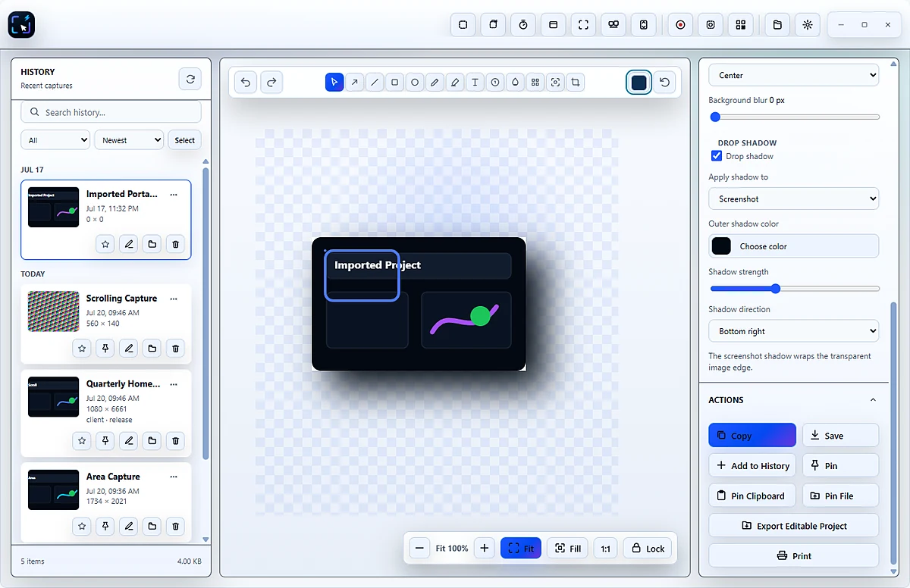Click the red record button icon
This screenshot has height=588, width=910.
680,25
